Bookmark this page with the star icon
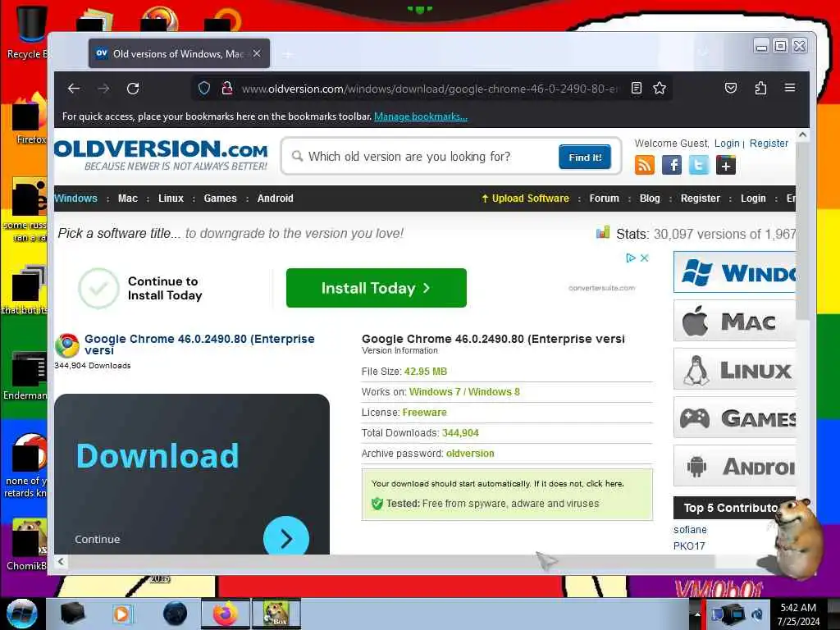 click(x=660, y=88)
